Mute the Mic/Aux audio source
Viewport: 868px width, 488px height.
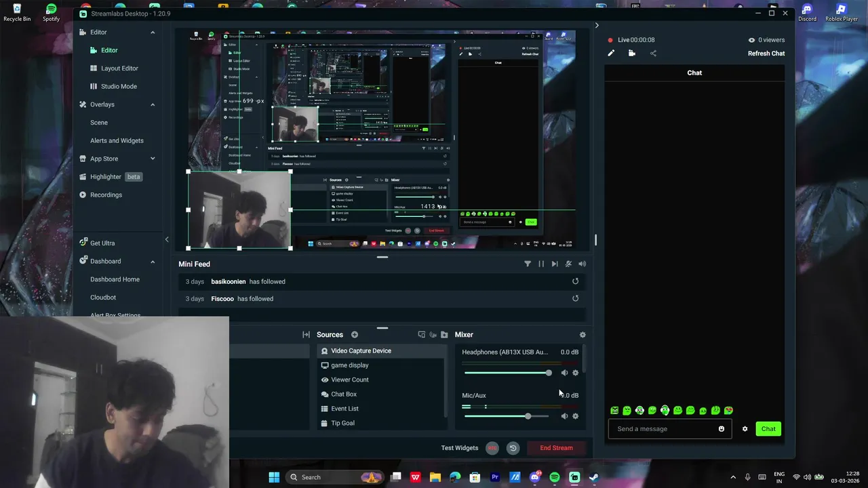pyautogui.click(x=564, y=416)
